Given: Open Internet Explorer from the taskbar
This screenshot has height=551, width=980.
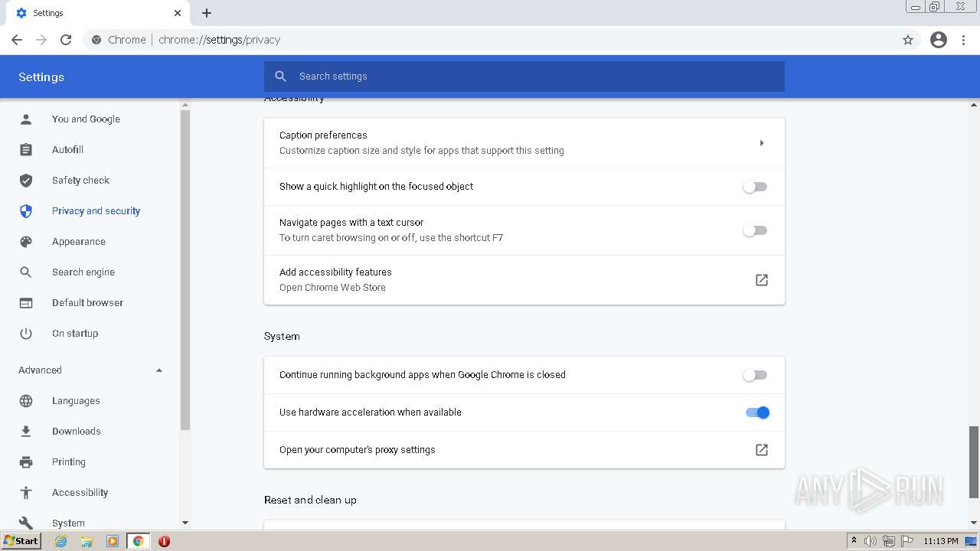Looking at the screenshot, I should click(x=60, y=541).
